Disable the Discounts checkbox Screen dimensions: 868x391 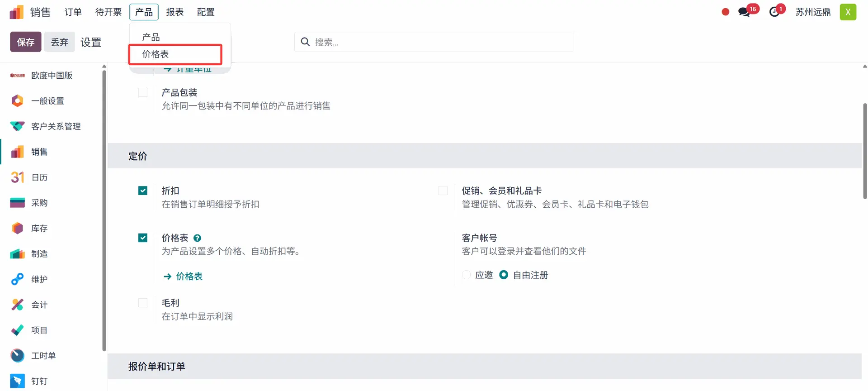(x=143, y=191)
